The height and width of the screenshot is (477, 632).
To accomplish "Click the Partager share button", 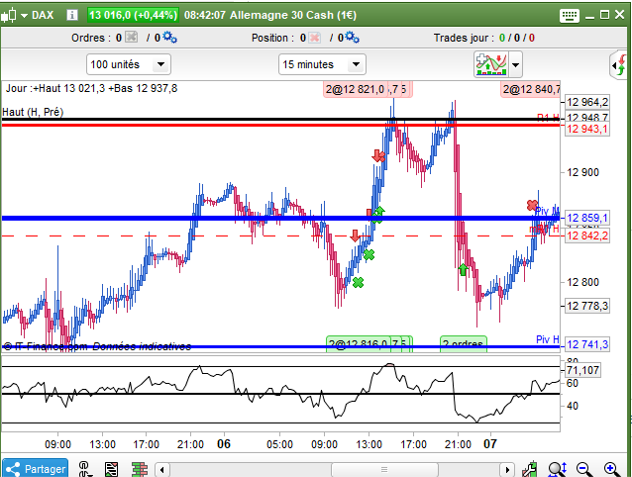I will tap(35, 469).
